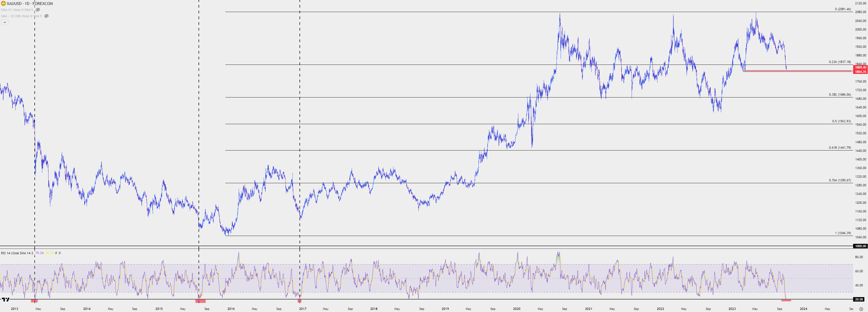The width and height of the screenshot is (868, 312).
Task: Show the hidden SMA 200 indicator
Action: pyautogui.click(x=46, y=16)
